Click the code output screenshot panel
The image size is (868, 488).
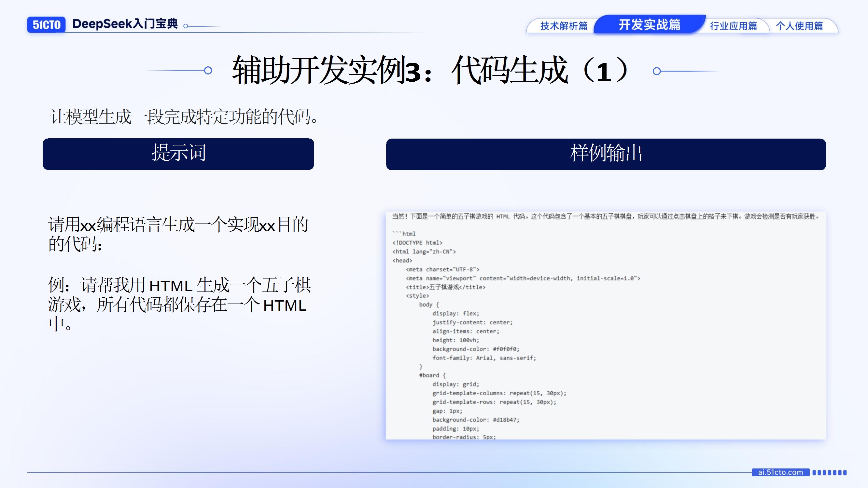tap(606, 325)
